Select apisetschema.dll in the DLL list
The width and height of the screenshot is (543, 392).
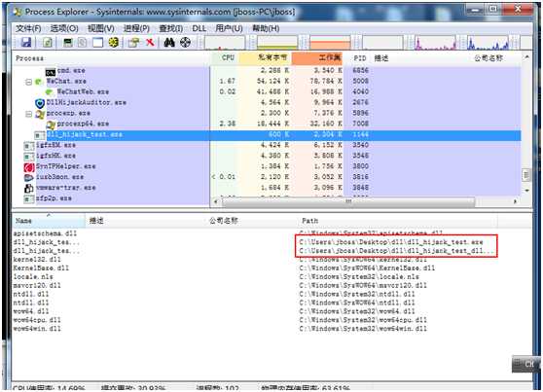(x=45, y=233)
